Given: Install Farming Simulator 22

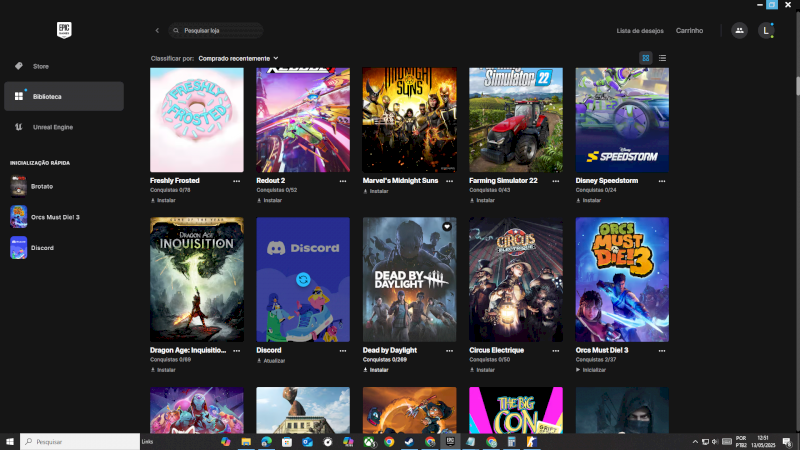Looking at the screenshot, I should click(x=482, y=201).
